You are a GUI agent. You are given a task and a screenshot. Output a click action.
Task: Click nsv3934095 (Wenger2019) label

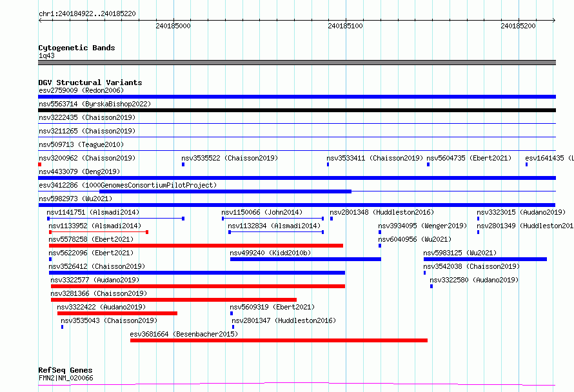[422, 226]
